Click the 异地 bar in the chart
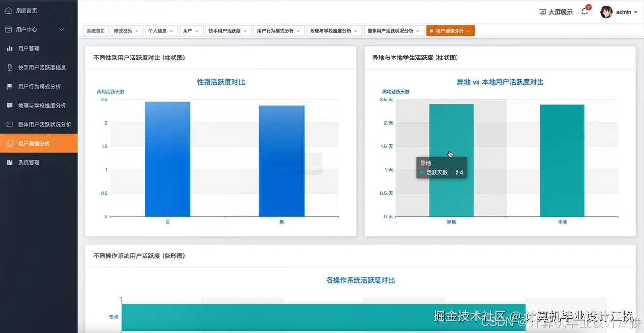This screenshot has width=644, height=333. (x=451, y=160)
